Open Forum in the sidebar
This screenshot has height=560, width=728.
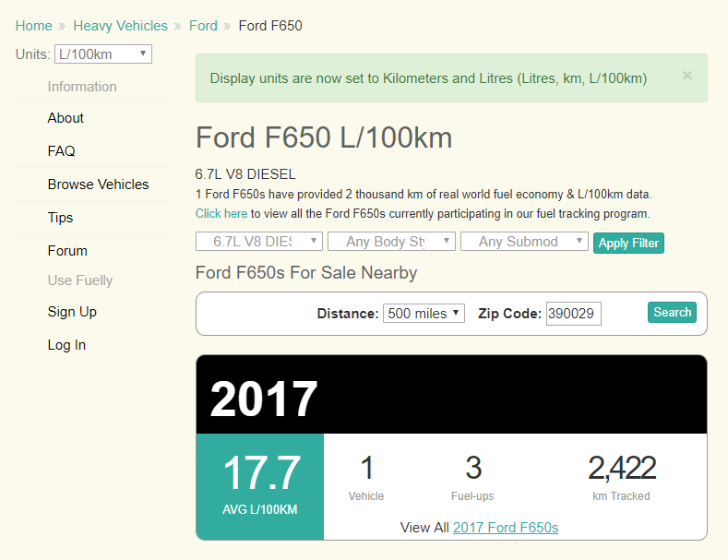click(67, 251)
